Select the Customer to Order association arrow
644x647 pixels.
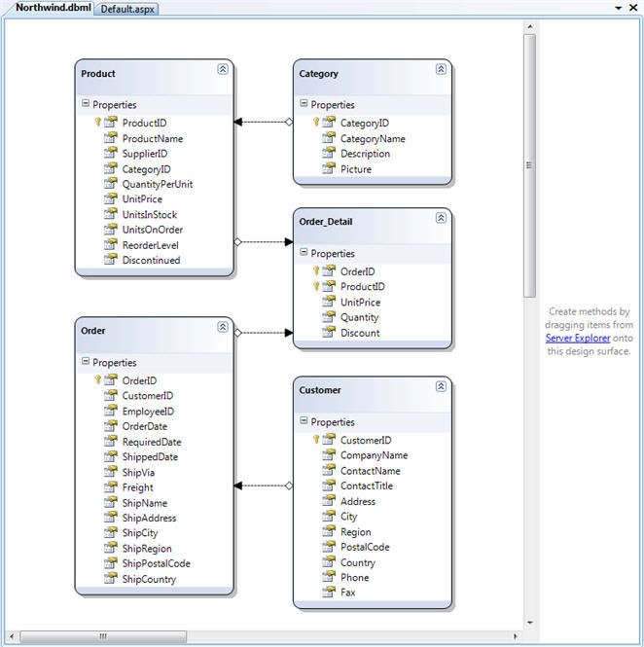(x=264, y=485)
